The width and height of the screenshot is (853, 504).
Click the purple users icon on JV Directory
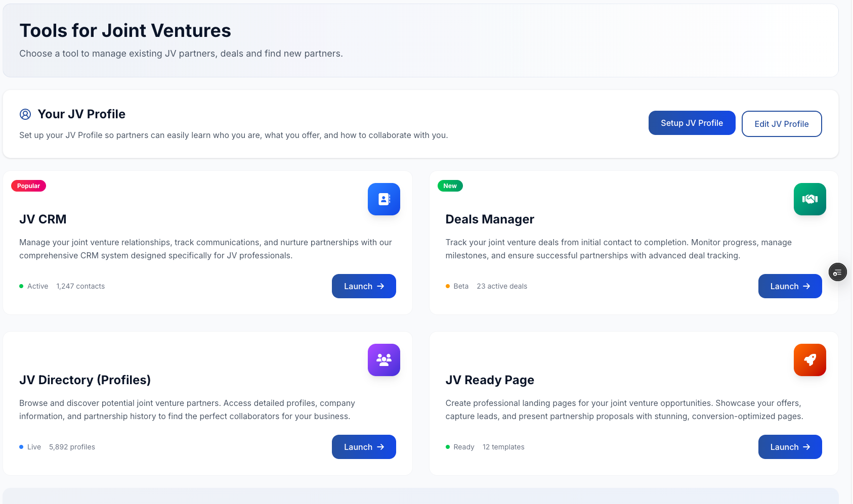pos(383,359)
